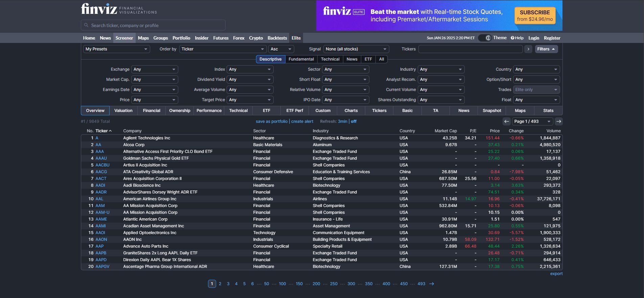Open the Signal dropdown
Screen dimensions: 644x298
tap(356, 49)
